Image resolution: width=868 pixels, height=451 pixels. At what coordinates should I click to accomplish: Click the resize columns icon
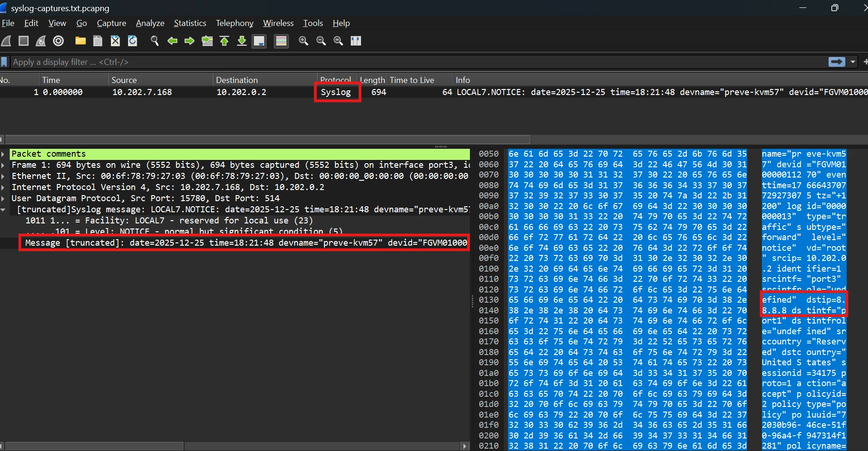point(356,41)
